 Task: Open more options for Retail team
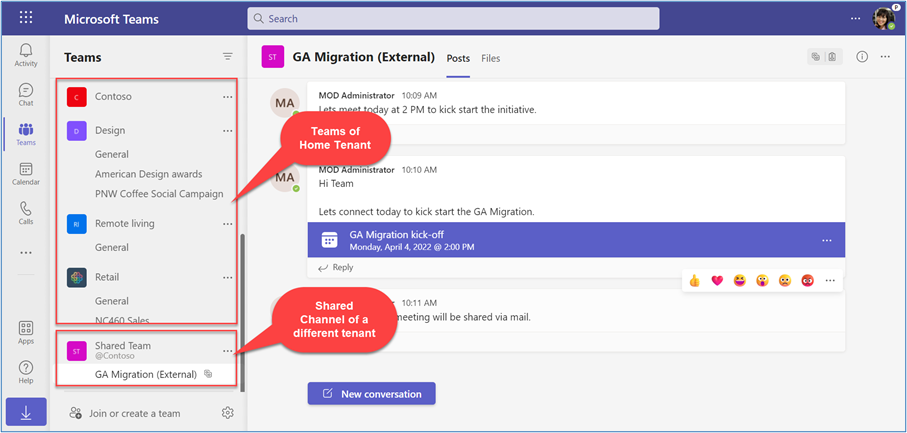(x=228, y=277)
